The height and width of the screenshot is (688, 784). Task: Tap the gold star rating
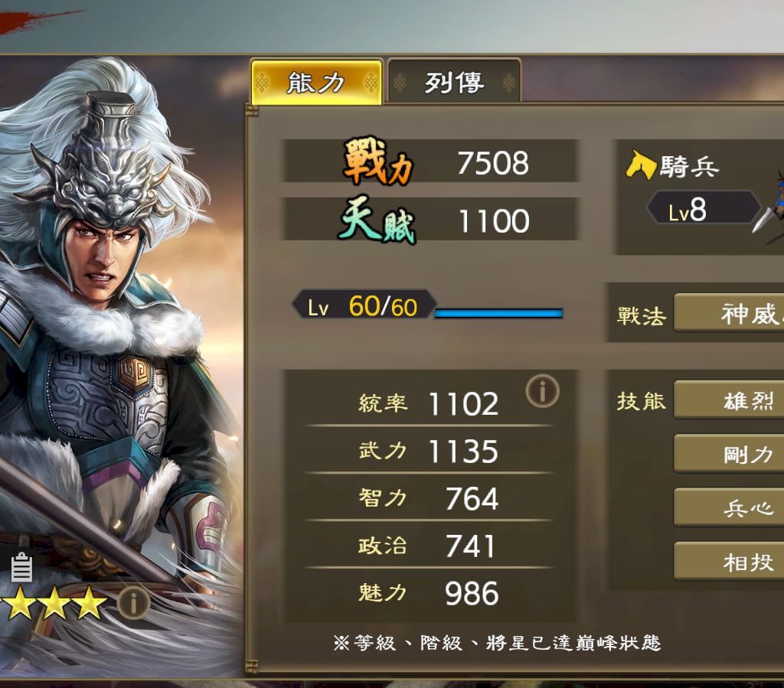click(53, 603)
